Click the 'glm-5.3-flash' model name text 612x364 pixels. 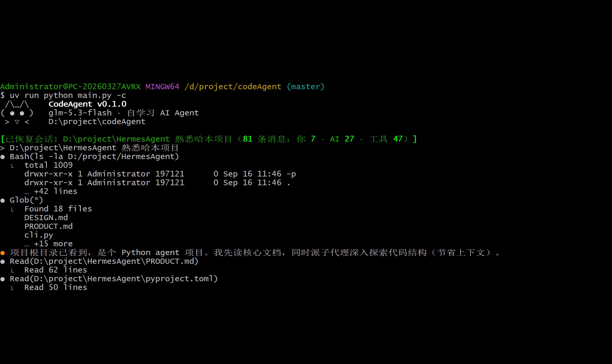pyautogui.click(x=80, y=113)
